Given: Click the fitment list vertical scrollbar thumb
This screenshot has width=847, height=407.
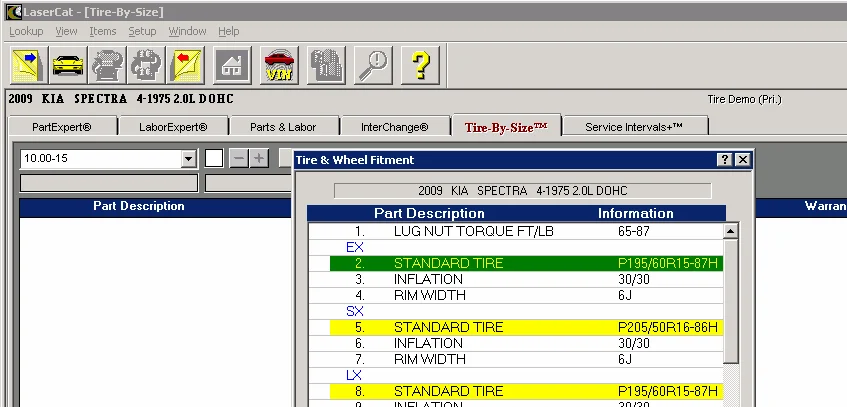Looking at the screenshot, I should [x=730, y=302].
